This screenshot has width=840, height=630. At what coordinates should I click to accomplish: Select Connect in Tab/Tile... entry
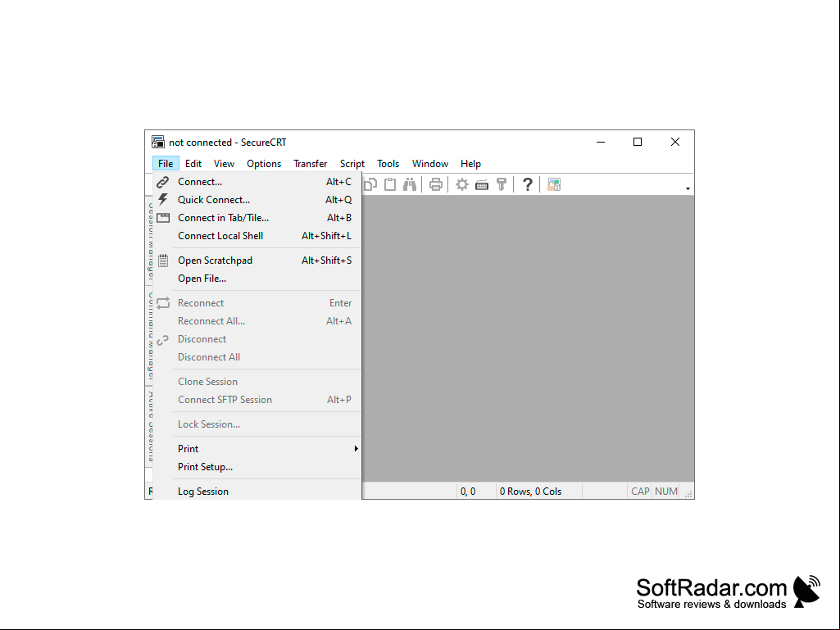click(257, 218)
